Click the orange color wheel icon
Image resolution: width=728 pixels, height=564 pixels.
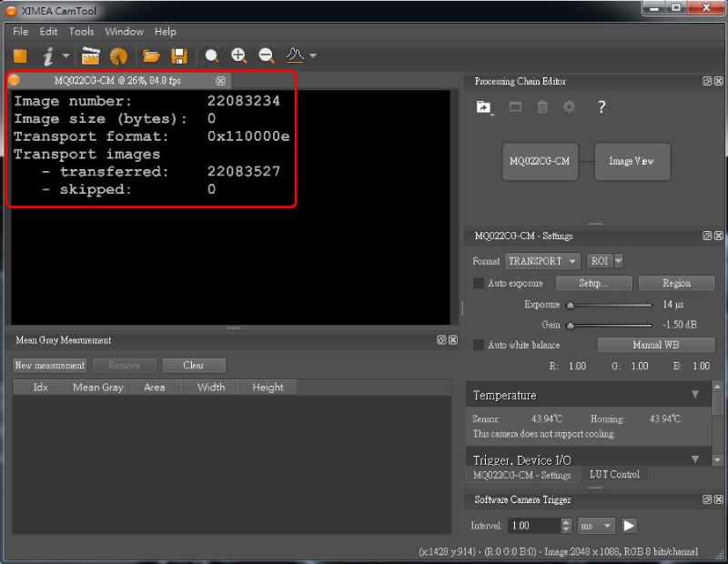pyautogui.click(x=118, y=55)
